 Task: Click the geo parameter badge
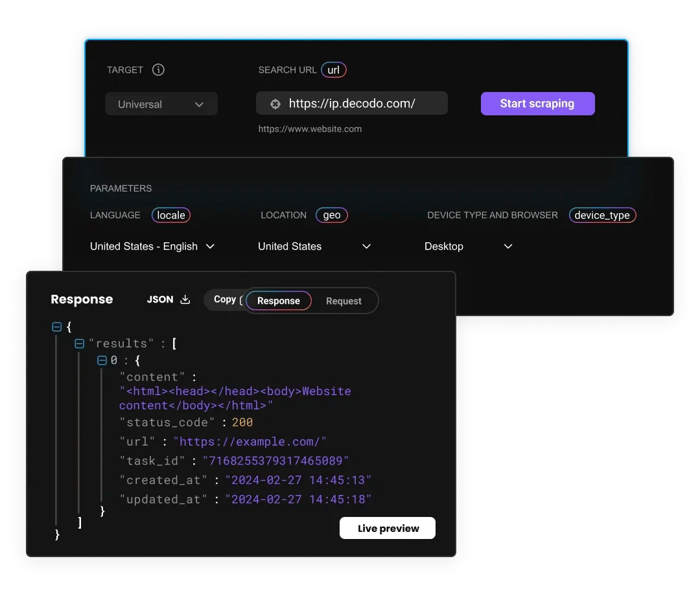tap(332, 215)
